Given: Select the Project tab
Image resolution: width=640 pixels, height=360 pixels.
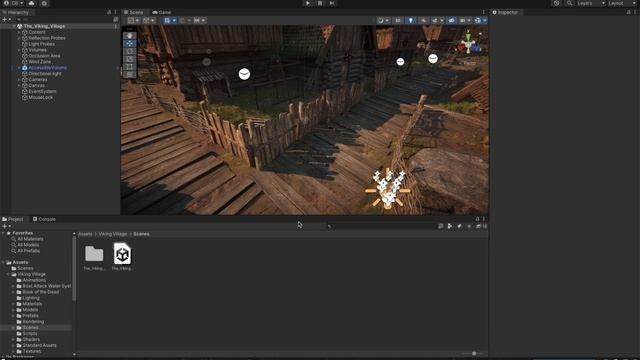Looking at the screenshot, I should (x=13, y=219).
